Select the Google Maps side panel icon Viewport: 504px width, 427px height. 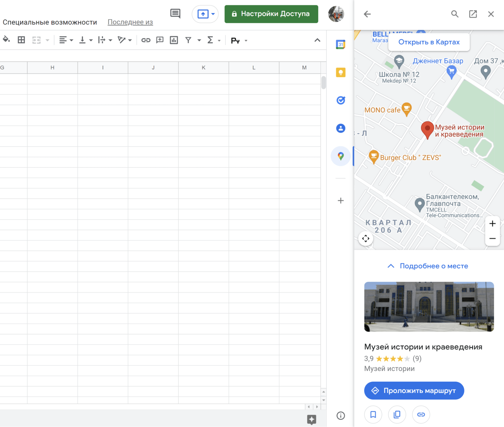tap(341, 156)
